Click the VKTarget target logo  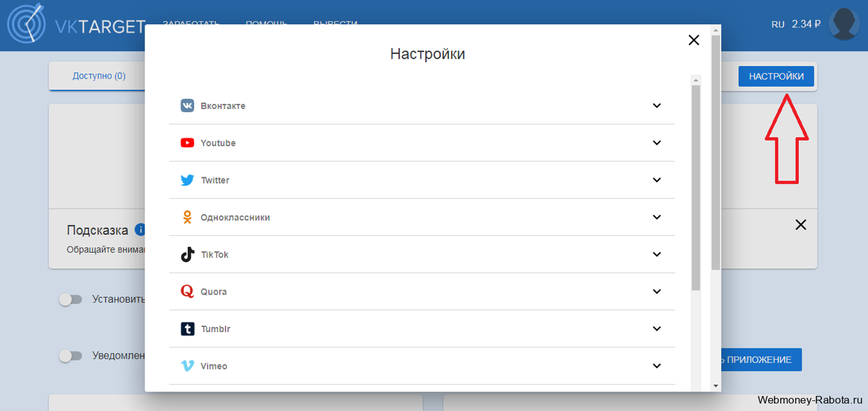27,24
